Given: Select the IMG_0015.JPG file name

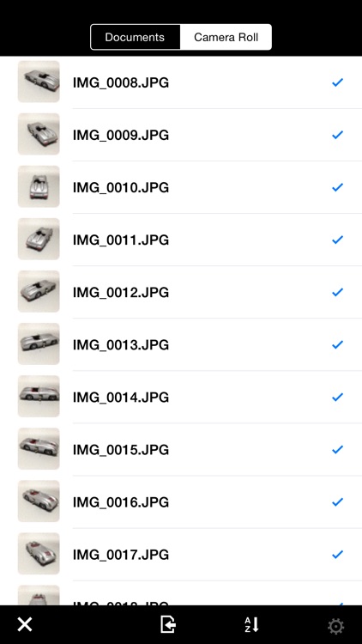Looking at the screenshot, I should point(121,450).
